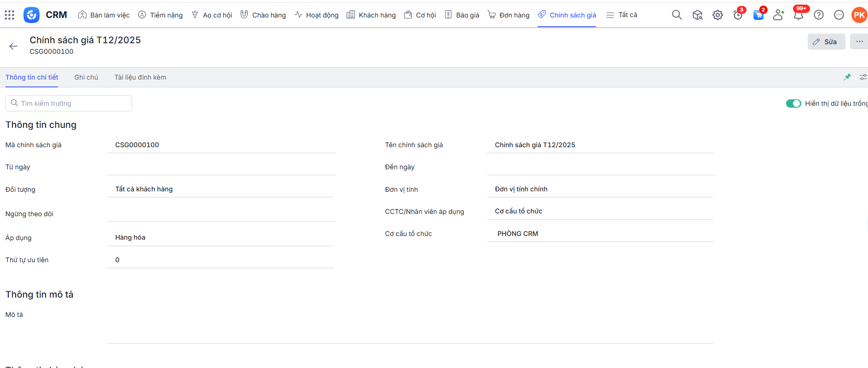Open the Báo giá module

point(462,15)
